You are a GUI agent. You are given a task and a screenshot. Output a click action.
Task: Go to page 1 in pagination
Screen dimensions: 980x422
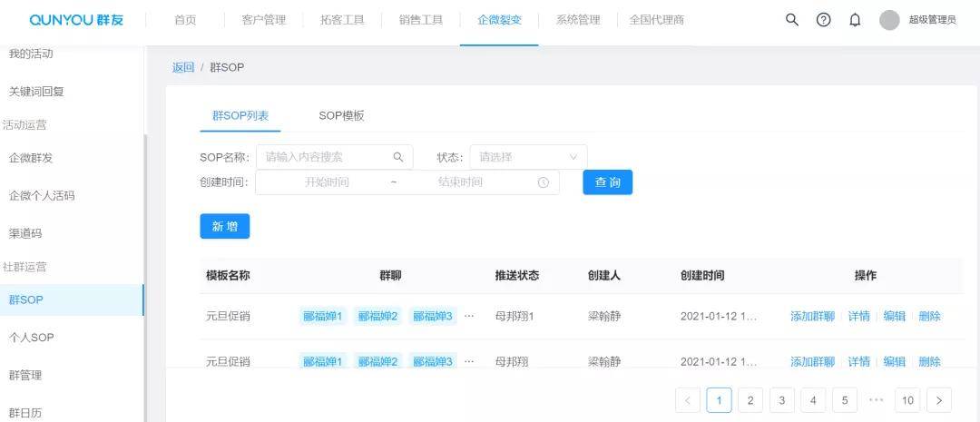tap(719, 400)
